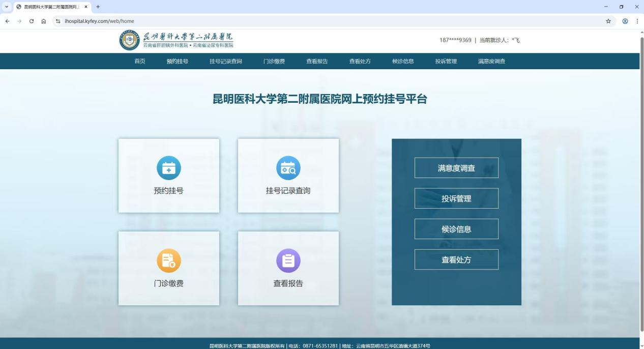Expand the tab search dropdown arrow

(7, 7)
